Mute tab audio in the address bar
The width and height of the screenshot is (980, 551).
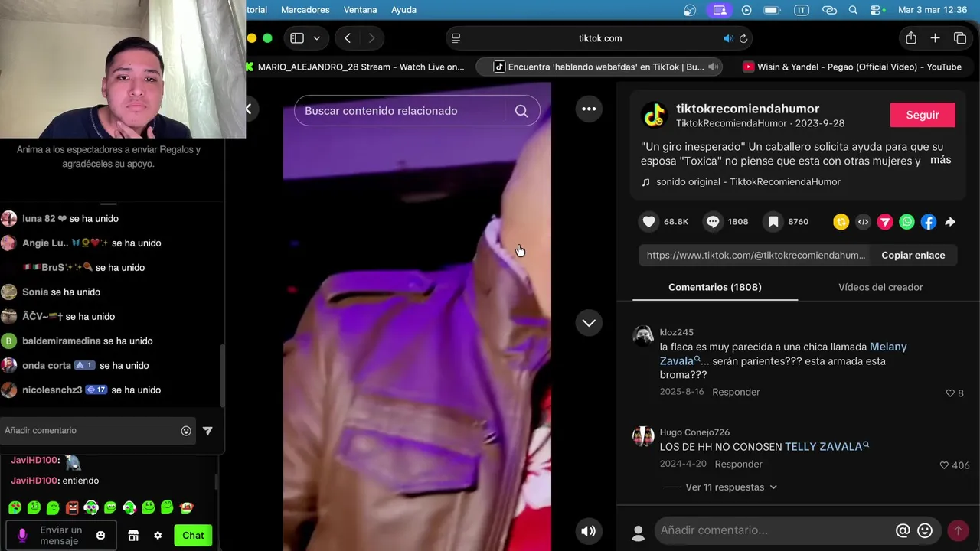pos(728,38)
